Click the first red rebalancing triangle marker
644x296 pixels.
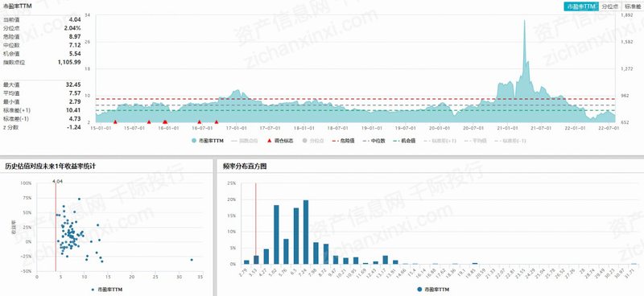115,121
